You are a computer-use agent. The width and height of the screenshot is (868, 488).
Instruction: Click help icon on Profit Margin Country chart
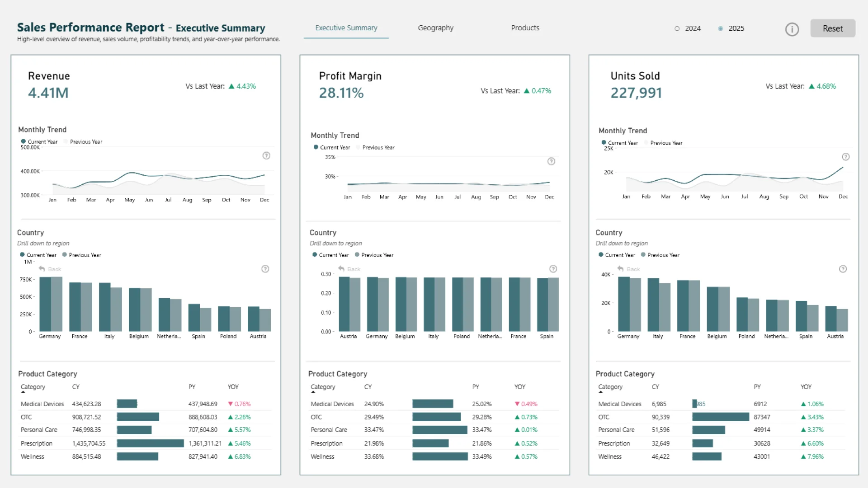click(553, 269)
